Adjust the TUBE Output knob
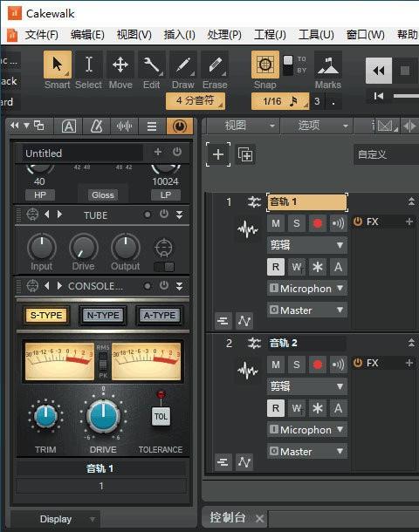 point(126,247)
